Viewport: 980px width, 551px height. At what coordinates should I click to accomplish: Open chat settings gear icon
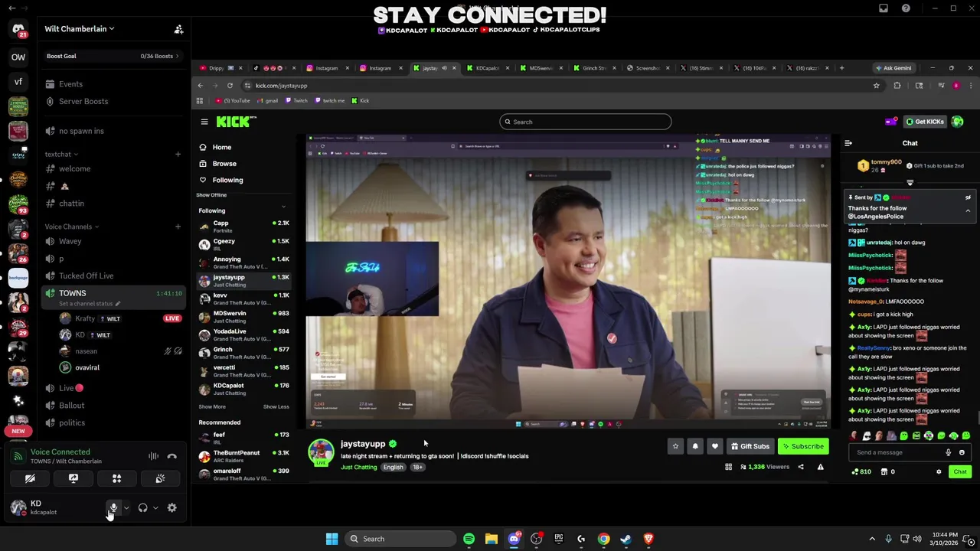[939, 472]
